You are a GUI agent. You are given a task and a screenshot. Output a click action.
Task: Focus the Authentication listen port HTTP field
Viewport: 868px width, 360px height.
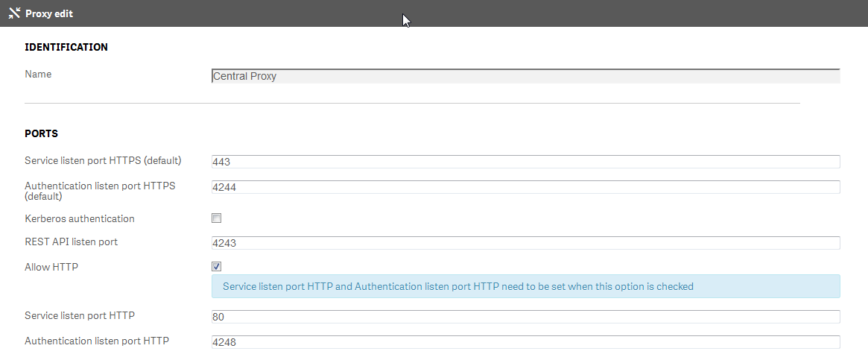(x=525, y=342)
